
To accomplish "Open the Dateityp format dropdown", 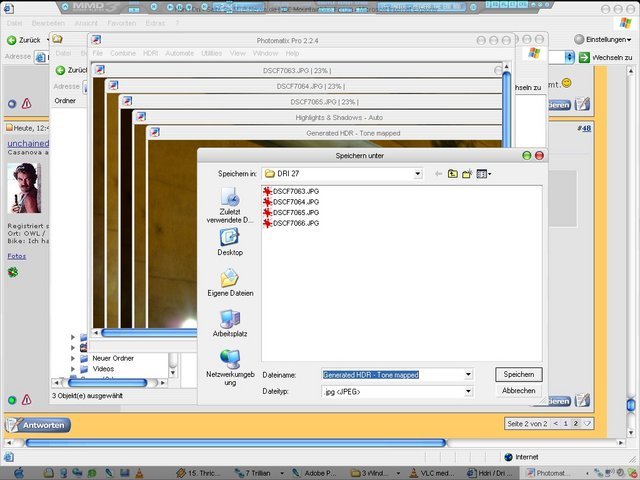I will (468, 391).
